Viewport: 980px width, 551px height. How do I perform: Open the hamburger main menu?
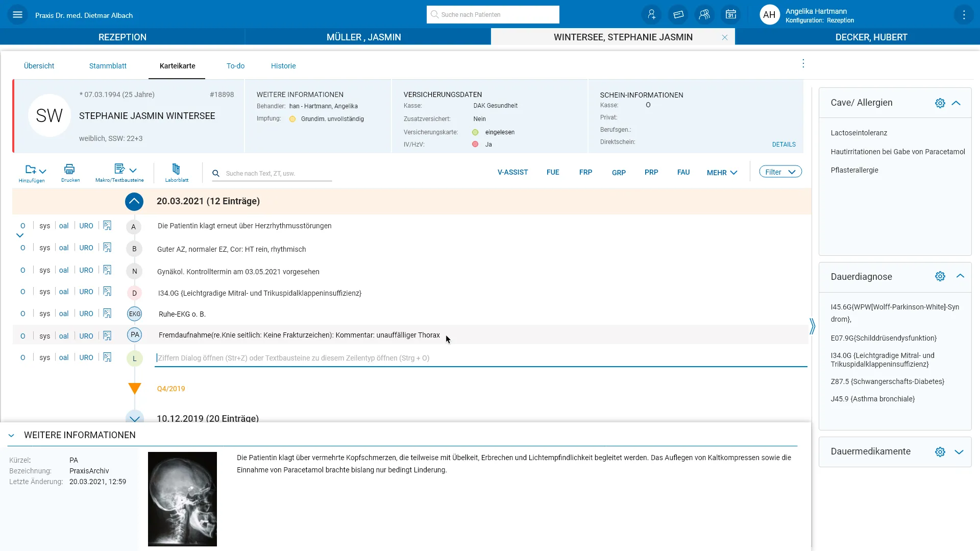click(17, 15)
